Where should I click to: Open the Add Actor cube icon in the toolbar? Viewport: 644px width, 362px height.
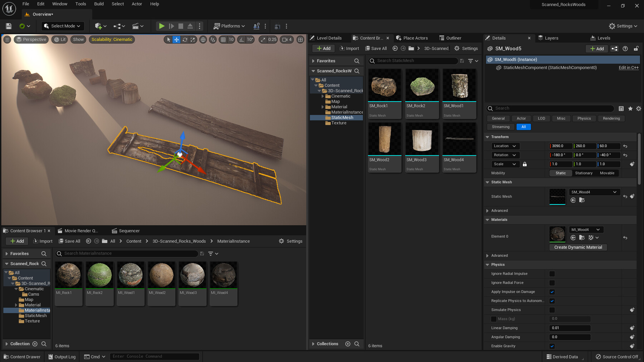[x=99, y=26]
